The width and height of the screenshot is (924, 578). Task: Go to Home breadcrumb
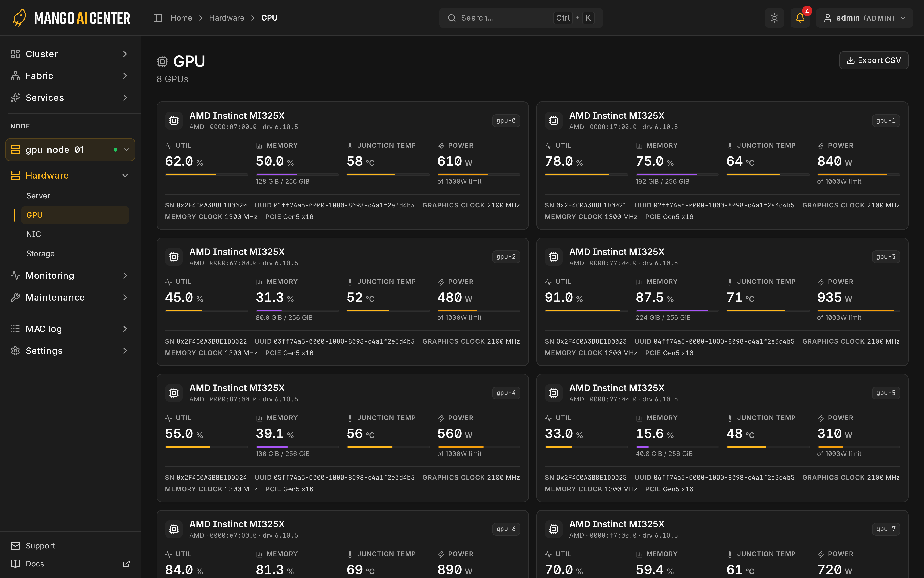pyautogui.click(x=181, y=18)
